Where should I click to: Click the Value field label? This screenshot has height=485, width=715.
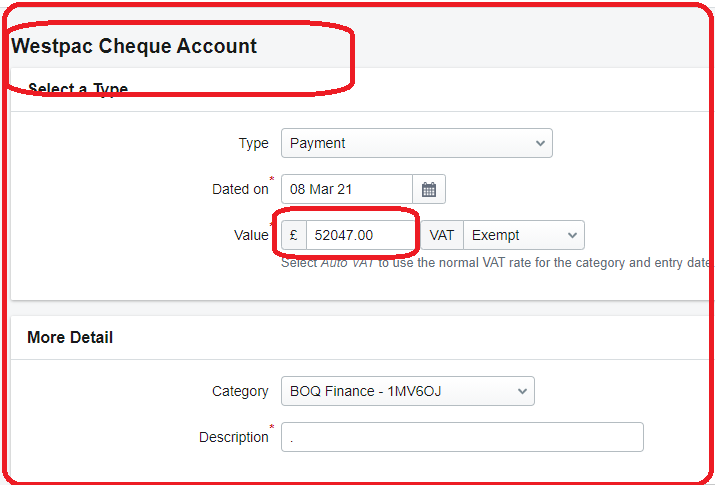point(251,235)
